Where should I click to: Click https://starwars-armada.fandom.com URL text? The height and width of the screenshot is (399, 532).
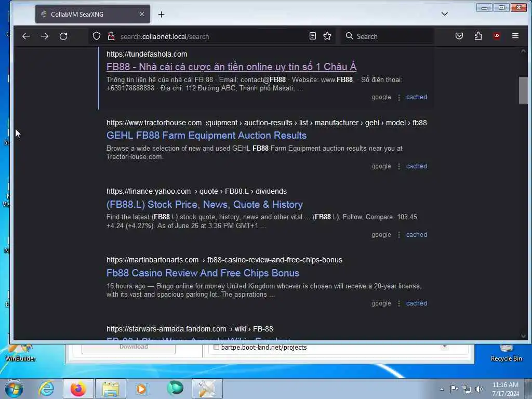(166, 329)
